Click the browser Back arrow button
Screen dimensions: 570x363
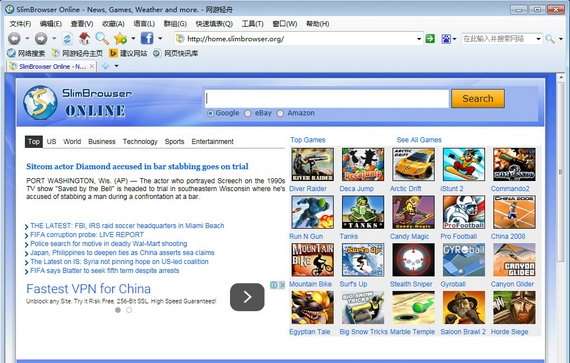pos(14,38)
